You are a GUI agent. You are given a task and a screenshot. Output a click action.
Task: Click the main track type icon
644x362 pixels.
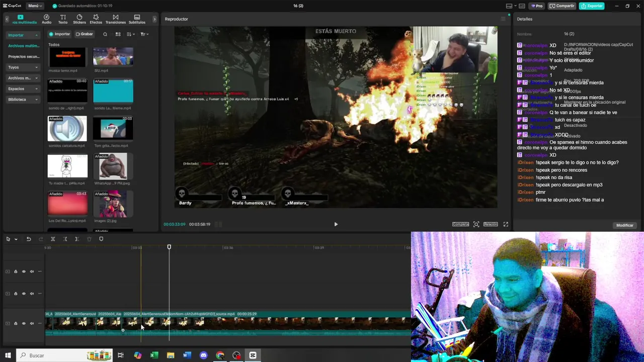8,323
